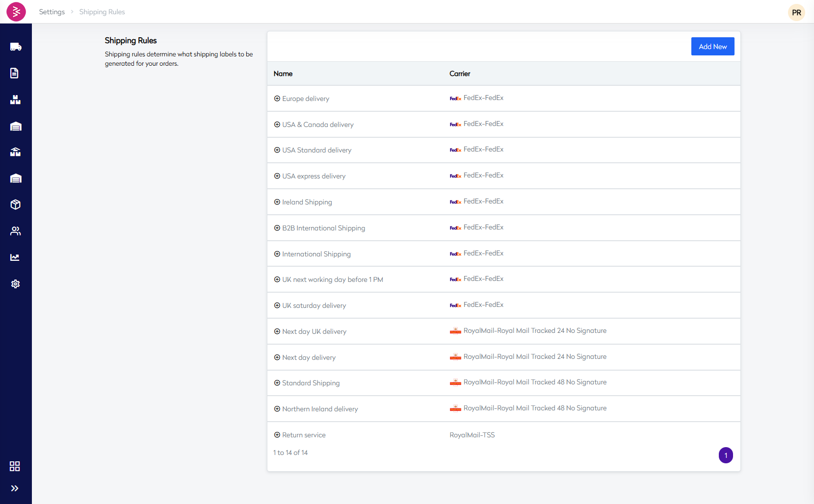Expand the Return service rule
Viewport: 814px width, 504px height.
pyautogui.click(x=276, y=435)
